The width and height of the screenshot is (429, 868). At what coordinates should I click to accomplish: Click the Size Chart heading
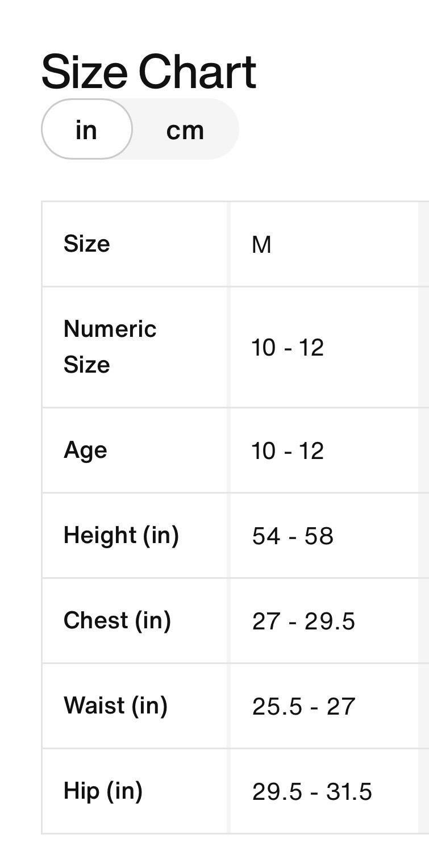pos(149,72)
